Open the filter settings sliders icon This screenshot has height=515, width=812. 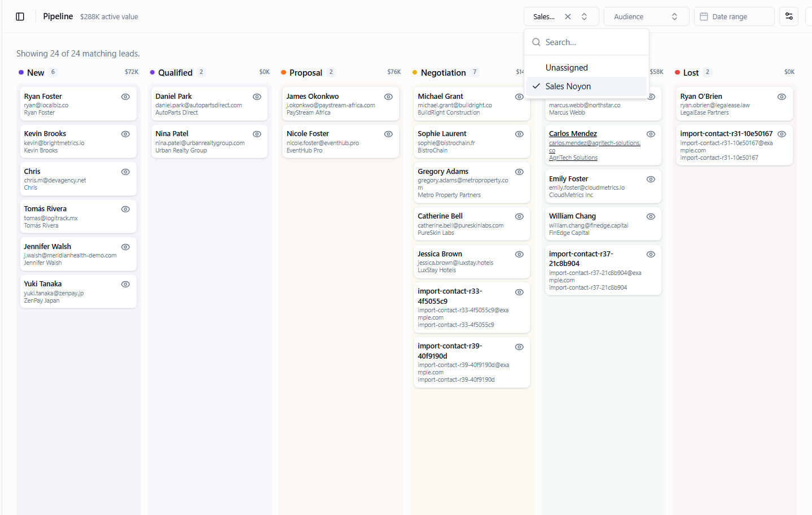click(789, 16)
